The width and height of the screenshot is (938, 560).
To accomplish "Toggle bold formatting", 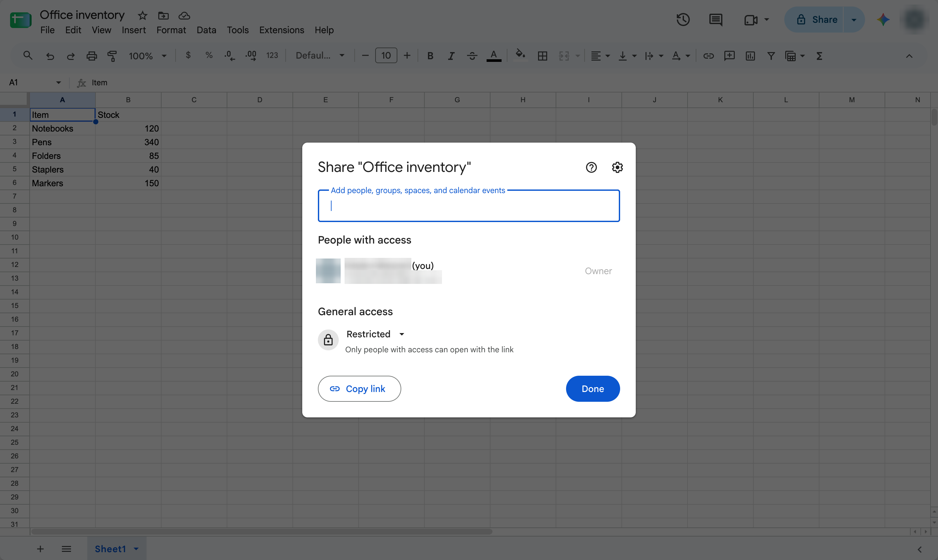I will coord(430,56).
